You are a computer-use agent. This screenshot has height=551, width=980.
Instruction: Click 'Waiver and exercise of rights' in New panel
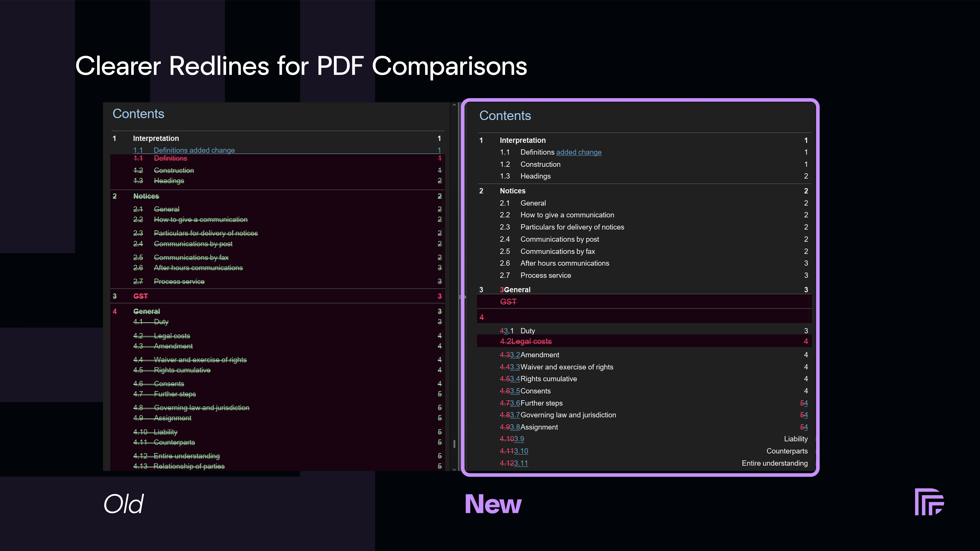tap(567, 367)
